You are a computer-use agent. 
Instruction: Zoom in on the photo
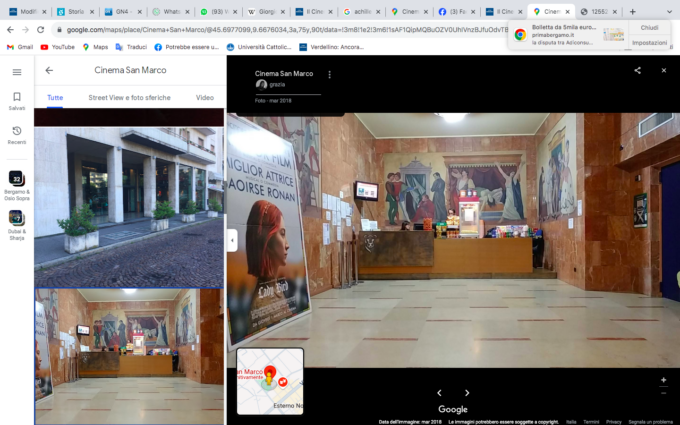tap(663, 380)
